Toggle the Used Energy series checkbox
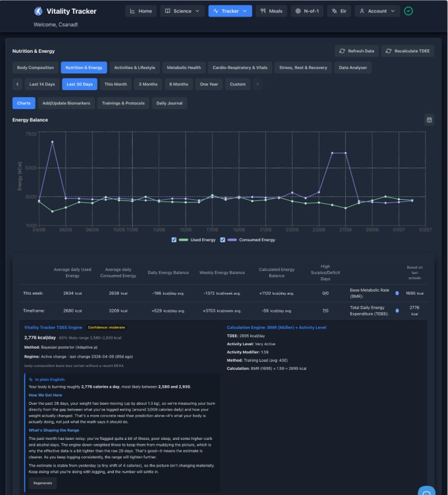Viewport: 448px width, 495px height. pyautogui.click(x=173, y=240)
